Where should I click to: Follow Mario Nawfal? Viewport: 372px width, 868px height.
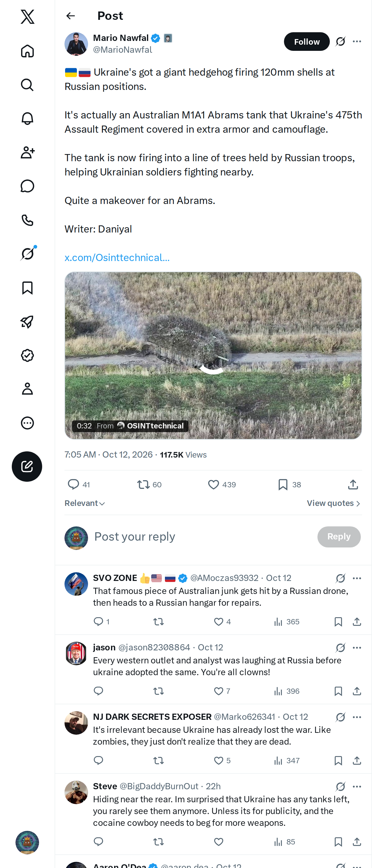point(307,42)
